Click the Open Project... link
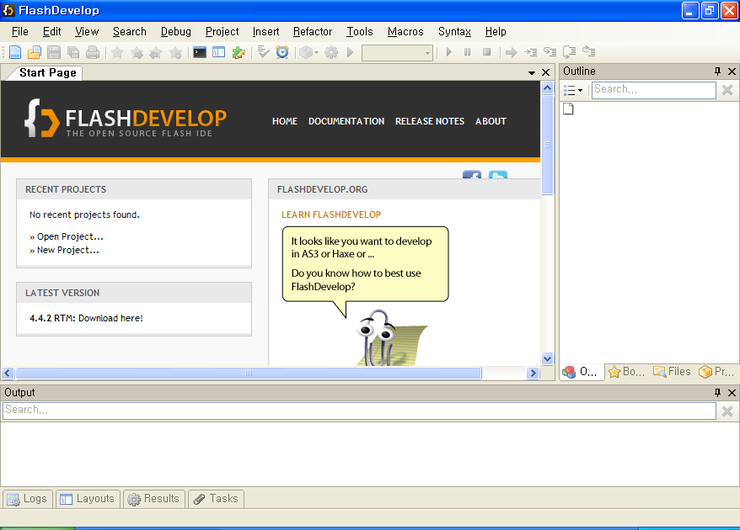740x530 pixels. coord(70,237)
